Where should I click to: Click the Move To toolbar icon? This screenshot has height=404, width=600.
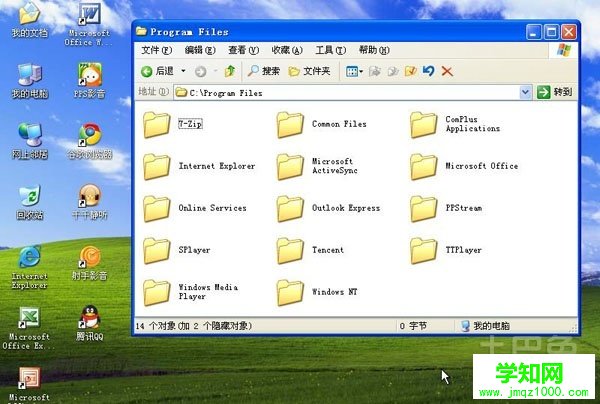(x=375, y=71)
